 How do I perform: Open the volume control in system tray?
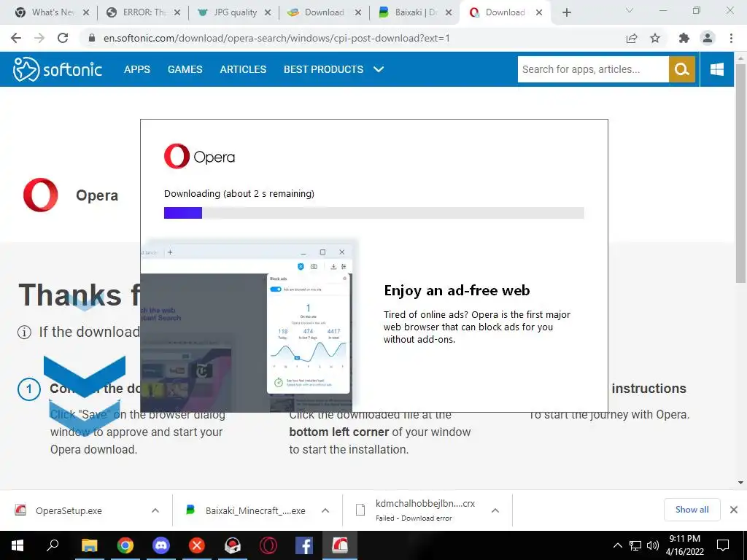pos(653,545)
